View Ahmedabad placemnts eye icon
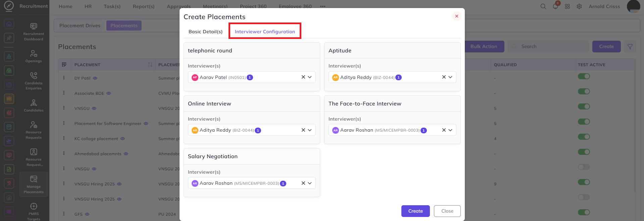This screenshot has height=221, width=644. [x=126, y=154]
